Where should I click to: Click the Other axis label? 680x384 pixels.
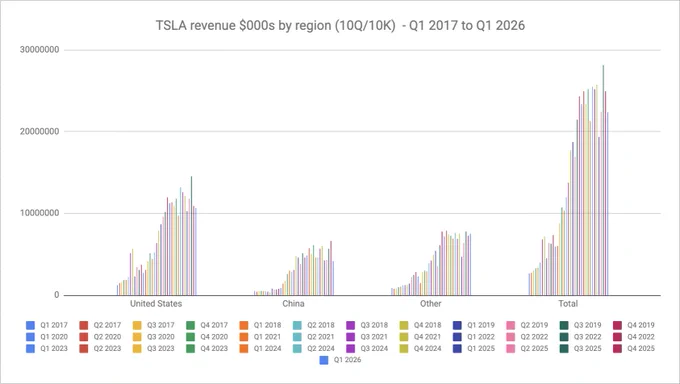pos(431,304)
